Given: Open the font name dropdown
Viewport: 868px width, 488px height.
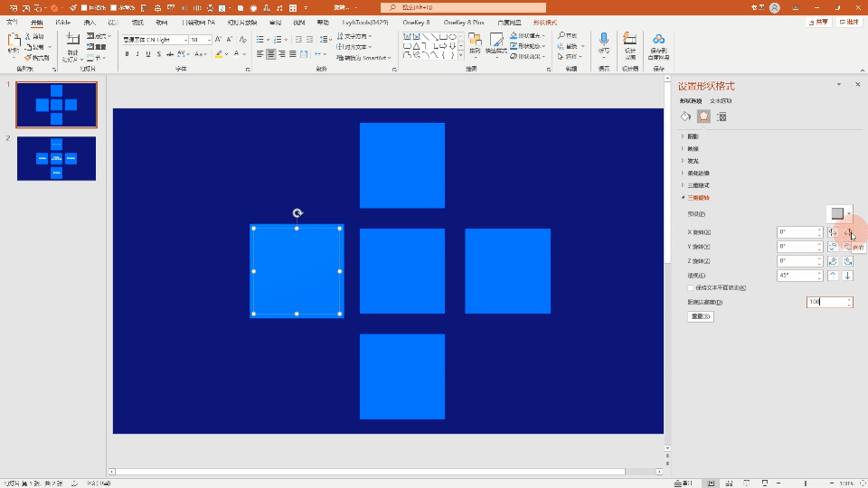Looking at the screenshot, I should pos(185,40).
